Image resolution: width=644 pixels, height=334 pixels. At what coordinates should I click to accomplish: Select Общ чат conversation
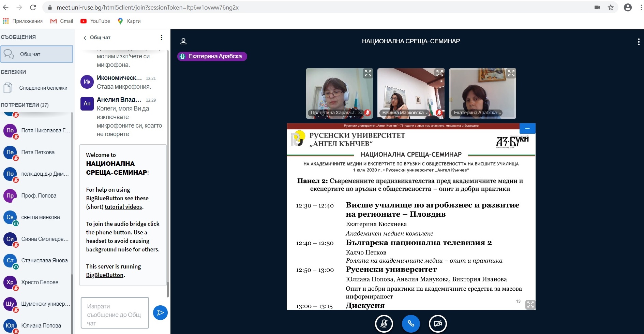[x=36, y=54]
